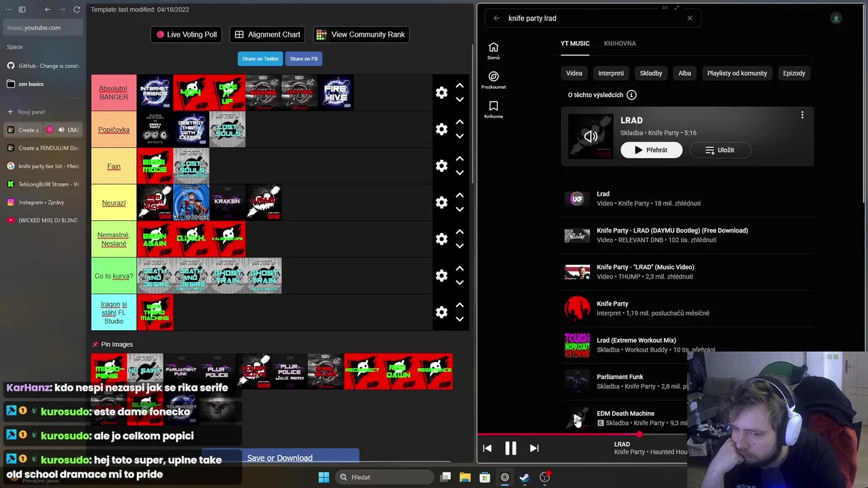The image size is (868, 488).
Task: Filter results by Epizody
Action: [794, 73]
